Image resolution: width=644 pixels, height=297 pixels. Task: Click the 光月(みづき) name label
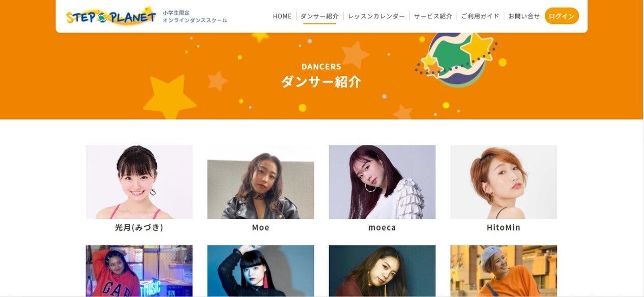coord(139,227)
